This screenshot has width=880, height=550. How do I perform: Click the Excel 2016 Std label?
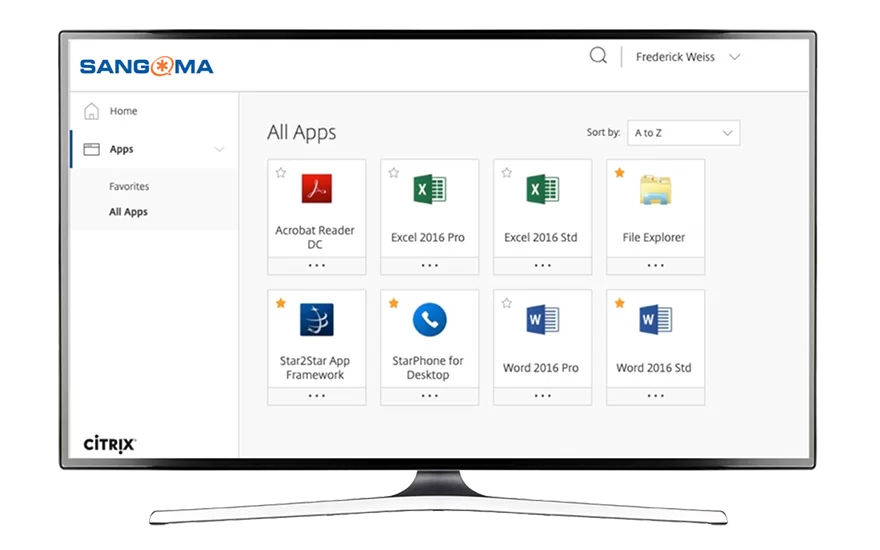point(540,237)
